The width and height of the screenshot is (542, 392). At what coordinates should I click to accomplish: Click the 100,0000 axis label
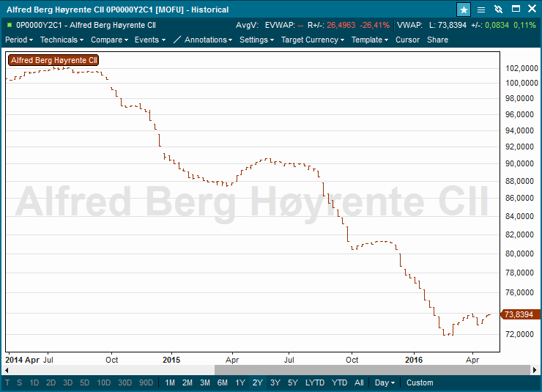pos(521,83)
